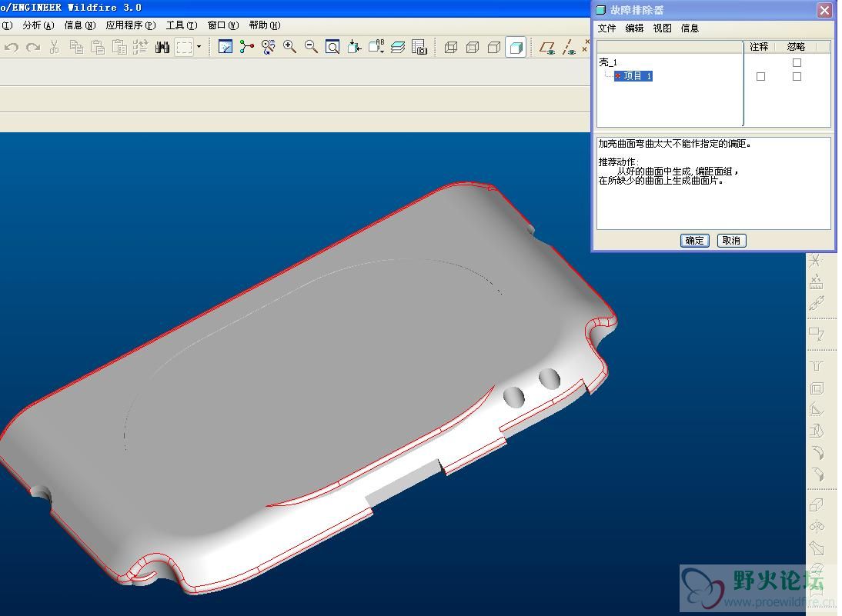Click the annotation display AB icon

point(376,47)
